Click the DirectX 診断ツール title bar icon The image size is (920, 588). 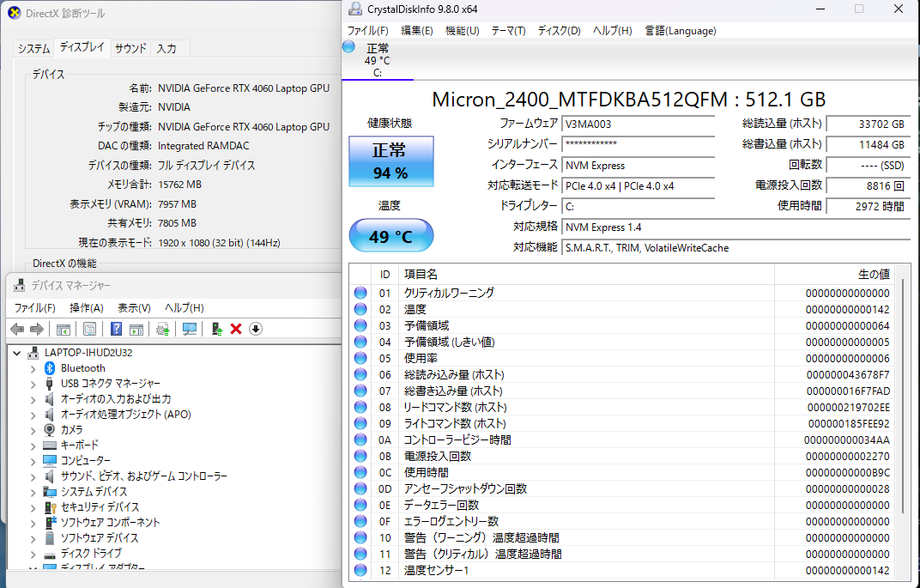(14, 13)
